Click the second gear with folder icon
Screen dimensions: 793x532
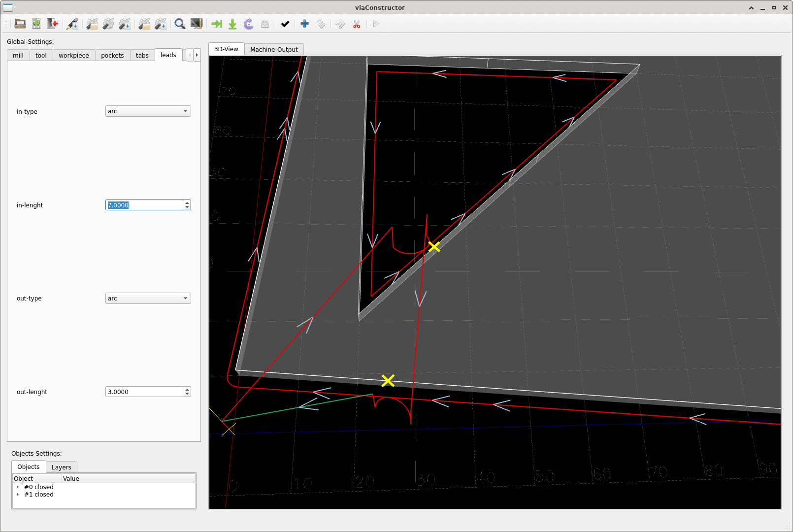(x=144, y=24)
